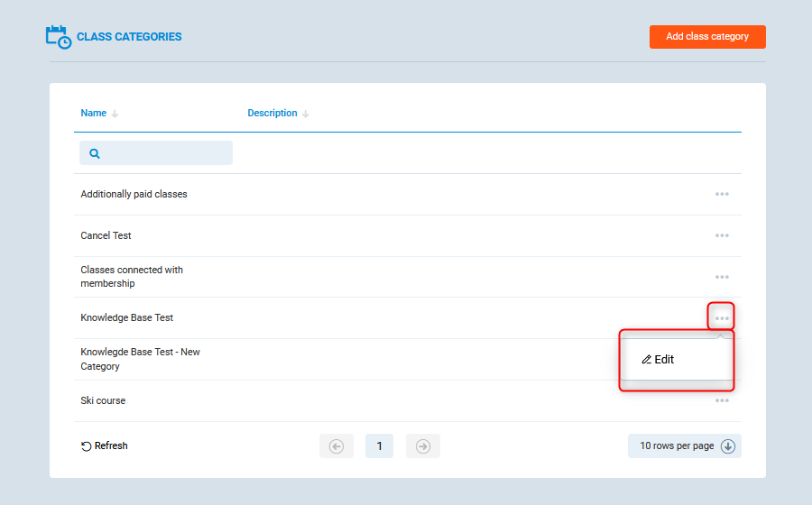Click the Knowledge Base Test three-dot menu
This screenshot has width=812, height=505.
722,317
